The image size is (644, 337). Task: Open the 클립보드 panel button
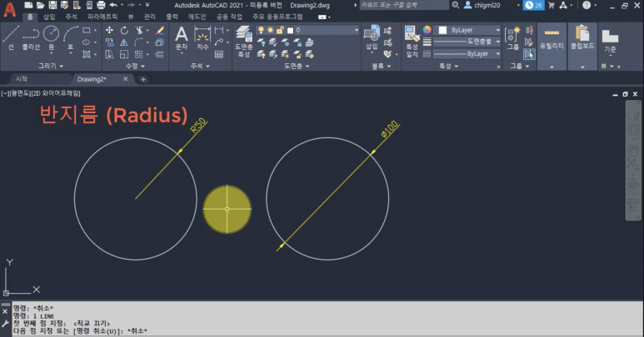[582, 46]
